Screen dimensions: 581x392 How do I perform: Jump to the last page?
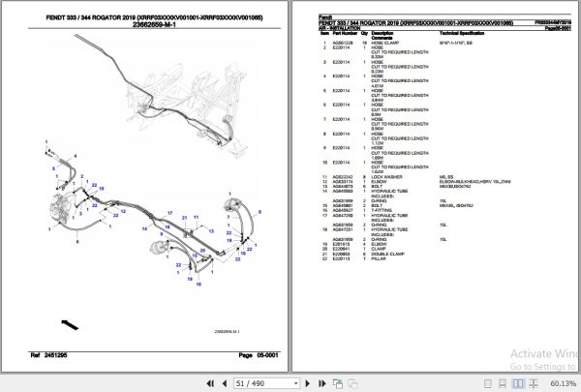pyautogui.click(x=322, y=383)
